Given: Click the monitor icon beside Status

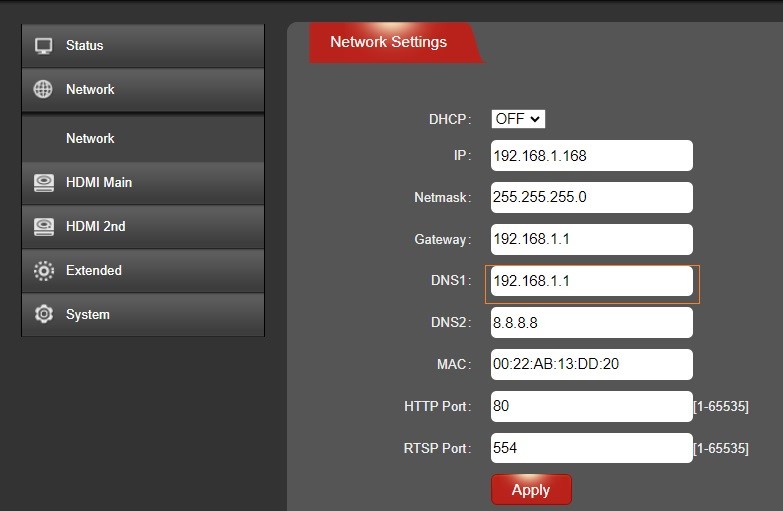Looking at the screenshot, I should [43, 46].
